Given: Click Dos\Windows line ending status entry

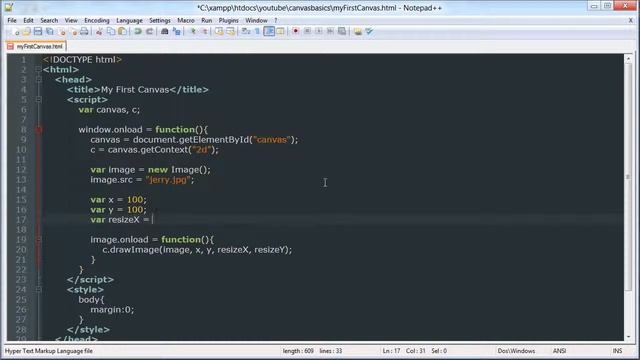Looking at the screenshot, I should [x=516, y=351].
